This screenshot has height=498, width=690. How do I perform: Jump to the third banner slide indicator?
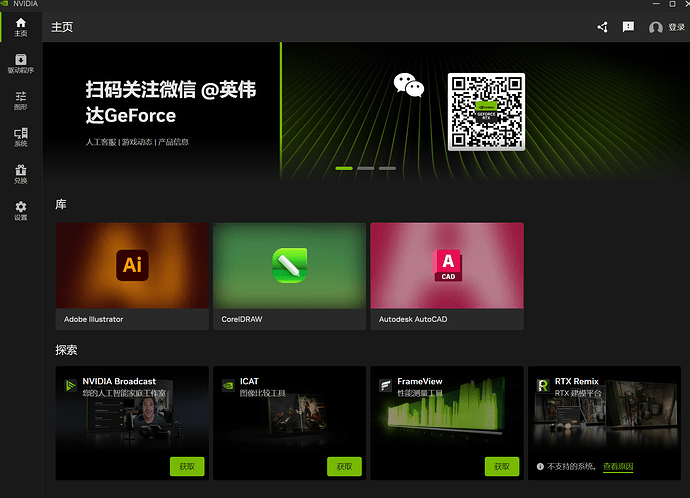(x=387, y=168)
